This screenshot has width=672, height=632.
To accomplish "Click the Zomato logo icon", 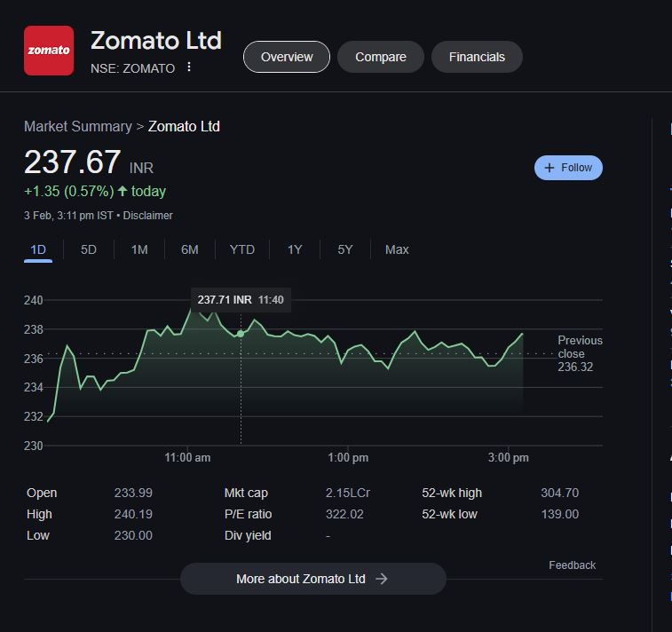I will click(49, 51).
